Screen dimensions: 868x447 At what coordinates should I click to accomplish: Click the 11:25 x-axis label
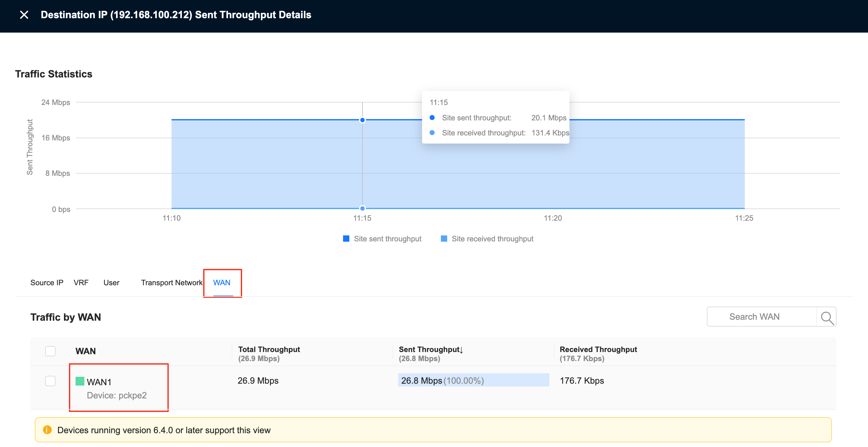click(x=744, y=218)
